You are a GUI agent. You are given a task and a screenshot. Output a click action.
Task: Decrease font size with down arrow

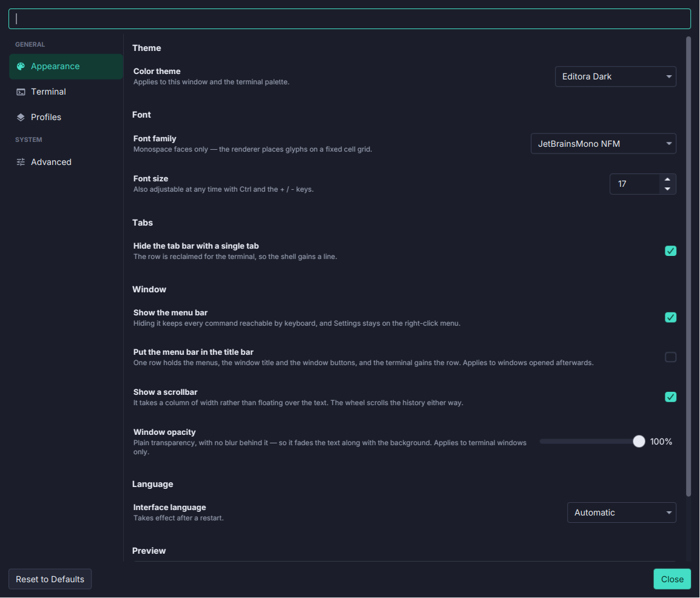tap(667, 189)
